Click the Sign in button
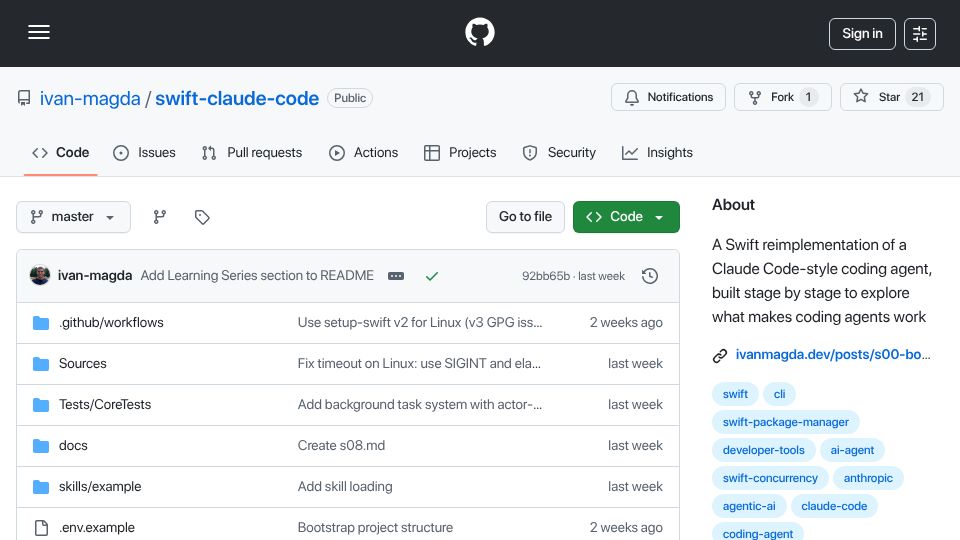Image resolution: width=960 pixels, height=540 pixels. coord(862,34)
